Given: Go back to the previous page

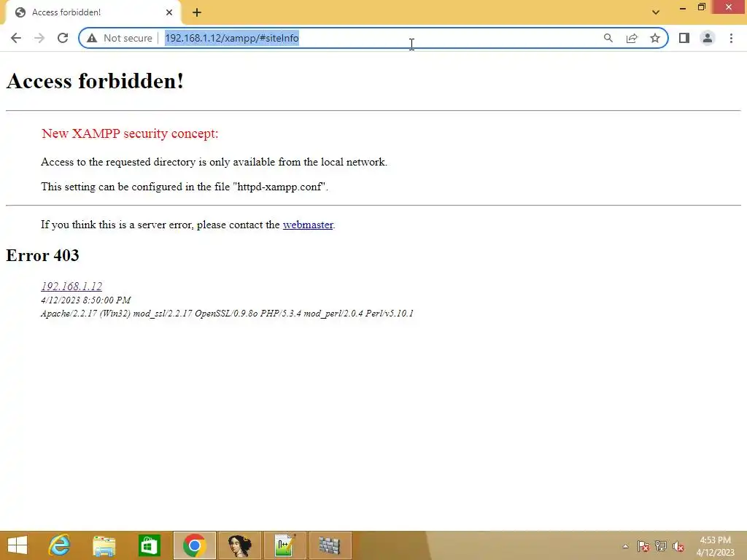Looking at the screenshot, I should 16,38.
